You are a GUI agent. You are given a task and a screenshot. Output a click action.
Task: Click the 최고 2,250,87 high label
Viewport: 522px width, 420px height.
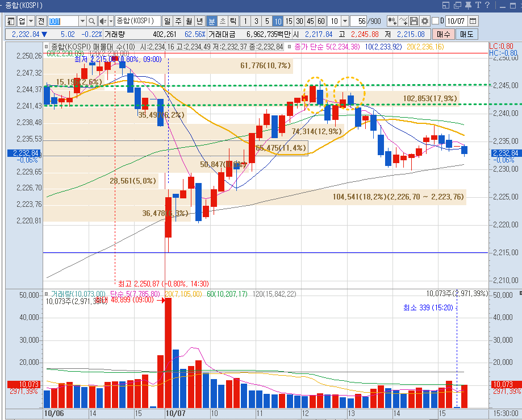[164, 284]
